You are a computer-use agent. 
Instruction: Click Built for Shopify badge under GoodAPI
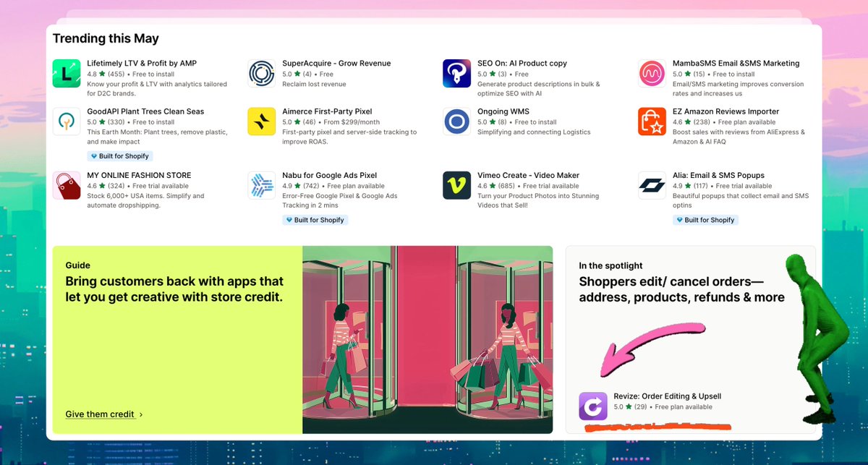coord(120,156)
